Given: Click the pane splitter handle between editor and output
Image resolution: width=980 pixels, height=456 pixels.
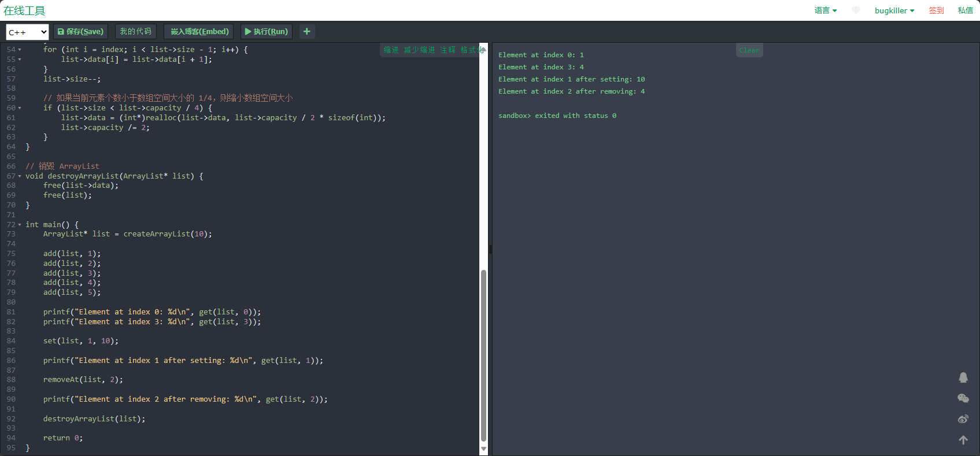Looking at the screenshot, I should pyautogui.click(x=490, y=249).
